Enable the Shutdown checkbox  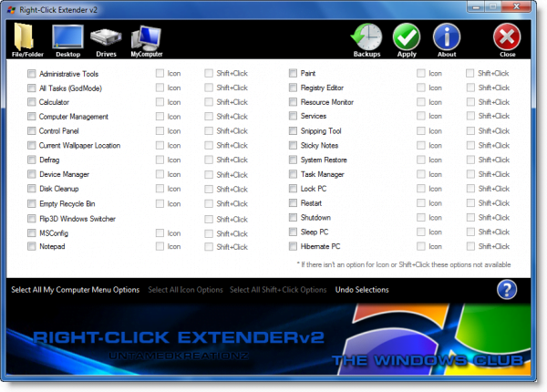(293, 217)
